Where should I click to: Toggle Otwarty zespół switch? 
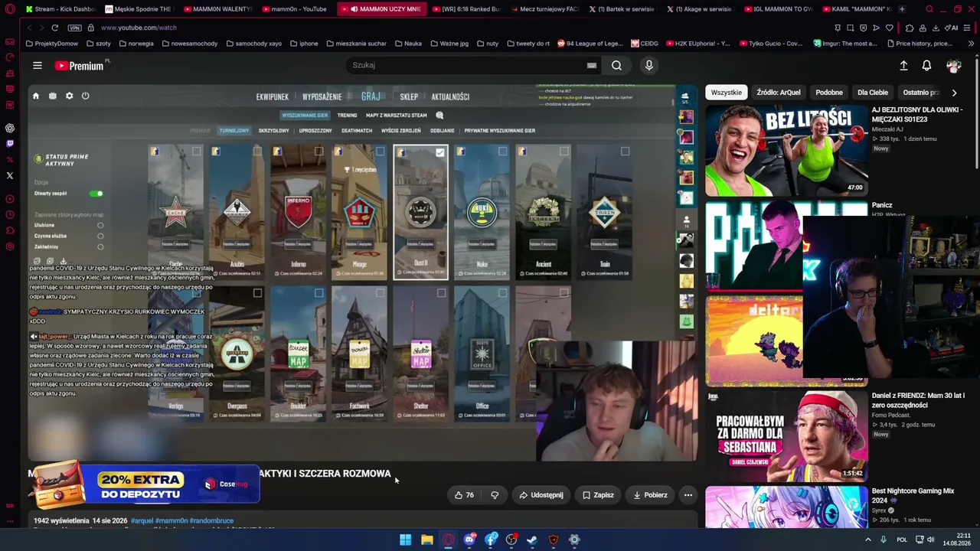click(96, 194)
